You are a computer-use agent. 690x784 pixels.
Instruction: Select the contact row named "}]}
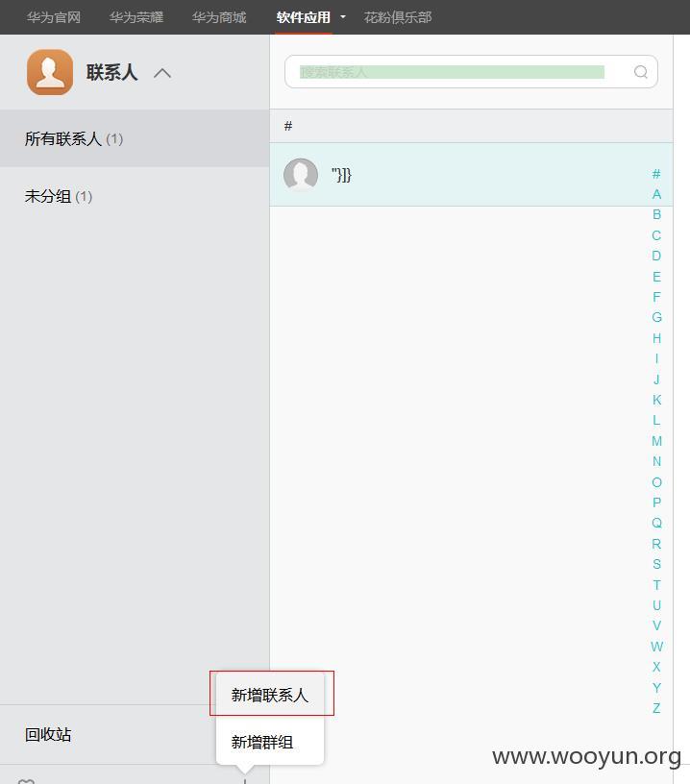point(471,175)
